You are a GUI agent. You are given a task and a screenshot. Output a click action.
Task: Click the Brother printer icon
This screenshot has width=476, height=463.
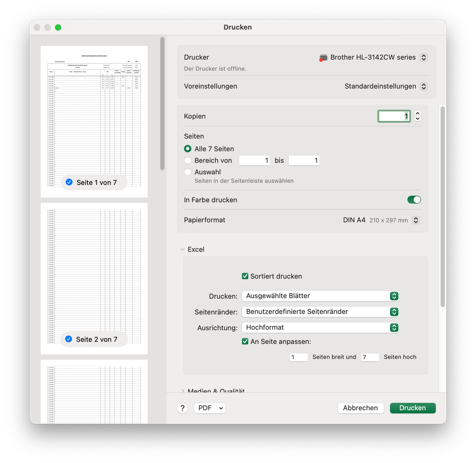pos(323,57)
